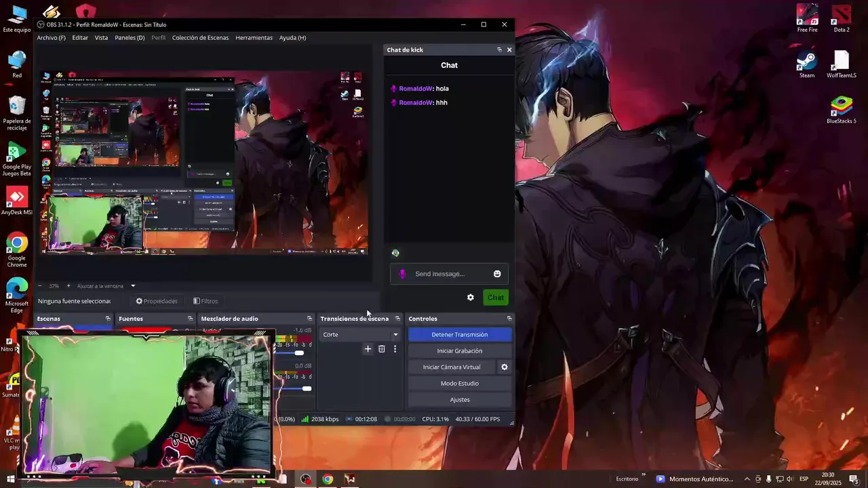Click the Send message input field
This screenshot has width=868, height=488.
pyautogui.click(x=449, y=274)
